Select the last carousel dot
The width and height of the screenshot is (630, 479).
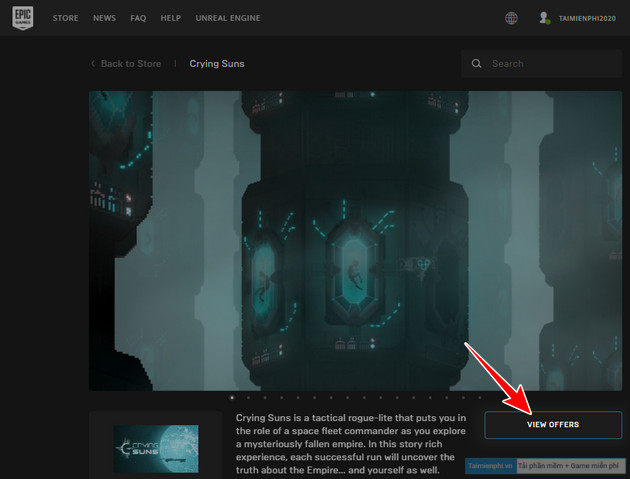(x=480, y=398)
